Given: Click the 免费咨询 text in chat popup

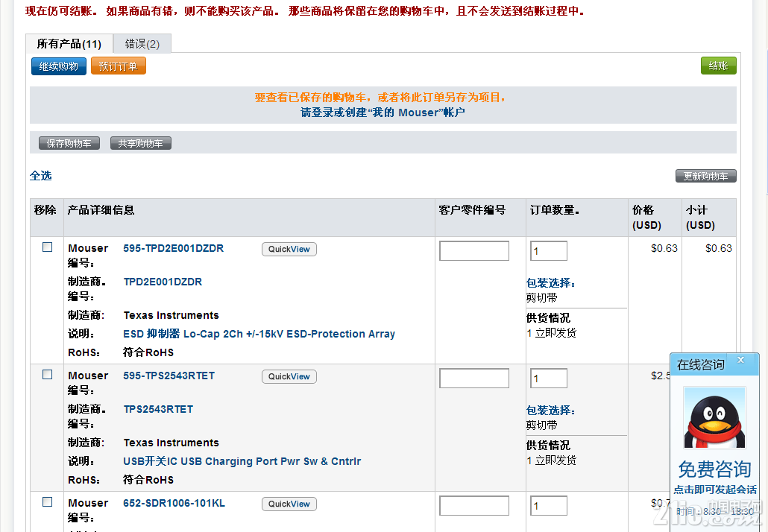Looking at the screenshot, I should [x=714, y=469].
